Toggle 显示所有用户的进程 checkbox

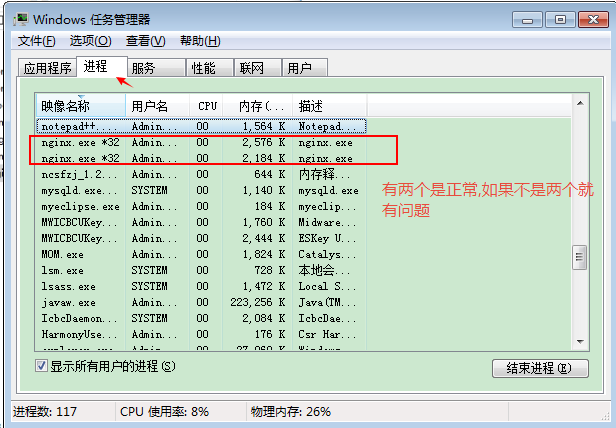point(41,366)
